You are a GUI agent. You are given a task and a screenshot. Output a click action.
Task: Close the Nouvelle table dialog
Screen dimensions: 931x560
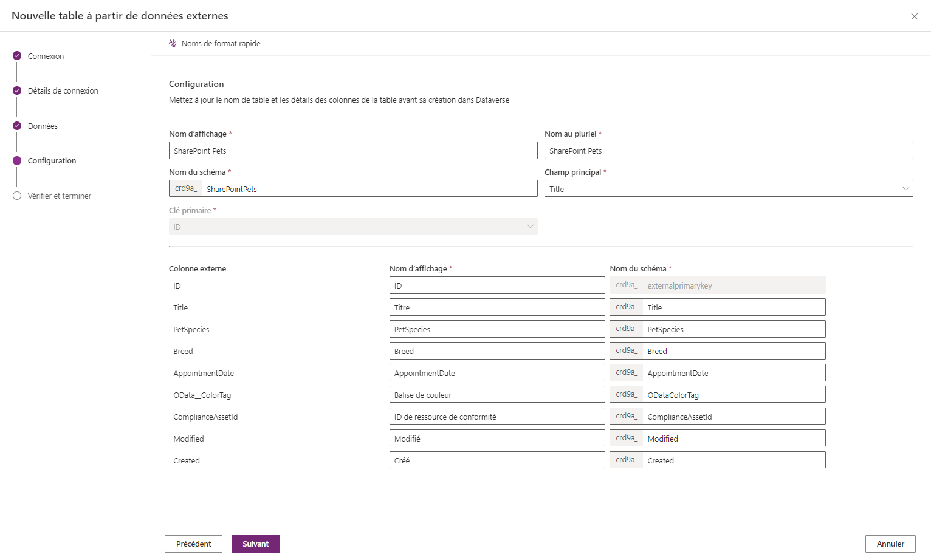click(914, 16)
